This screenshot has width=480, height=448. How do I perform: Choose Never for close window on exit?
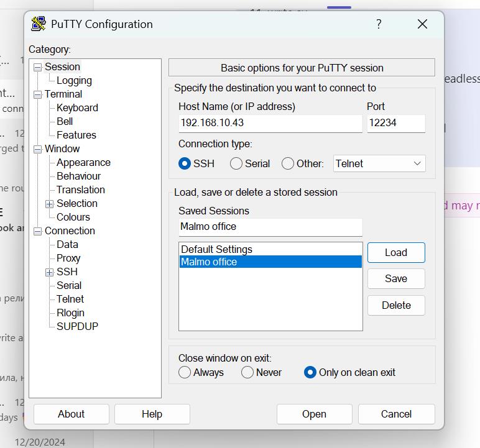(x=247, y=372)
